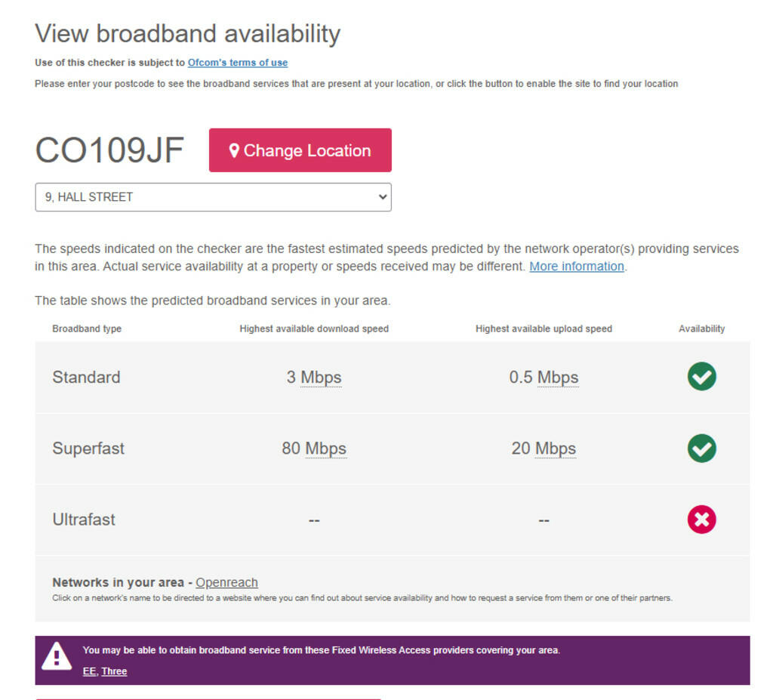Click Mbps abbreviation beside Standard upload 0.5
Image resolution: width=773 pixels, height=700 pixels.
click(558, 377)
